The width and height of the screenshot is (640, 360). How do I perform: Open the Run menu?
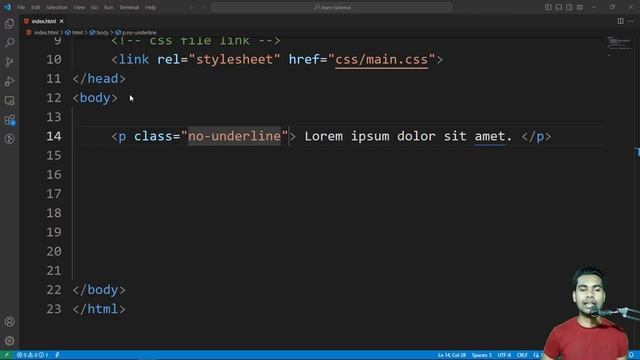(x=109, y=7)
